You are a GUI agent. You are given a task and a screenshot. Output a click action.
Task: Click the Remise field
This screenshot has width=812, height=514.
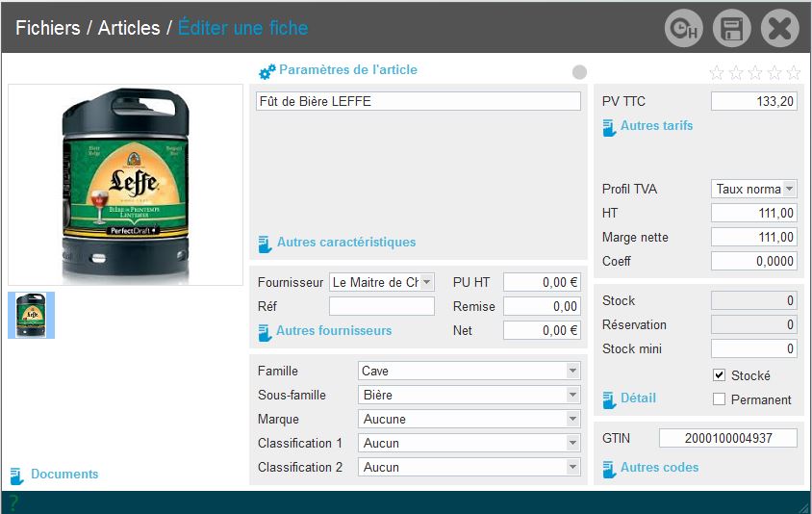point(542,306)
